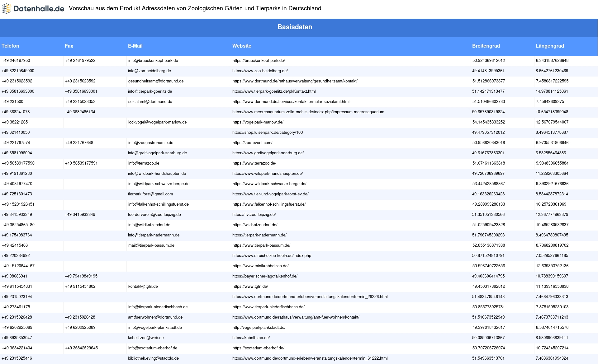Image resolution: width=598 pixels, height=364 pixels.
Task: Open the meeresaquarium-zella-mehlis.de URL
Action: point(308,112)
